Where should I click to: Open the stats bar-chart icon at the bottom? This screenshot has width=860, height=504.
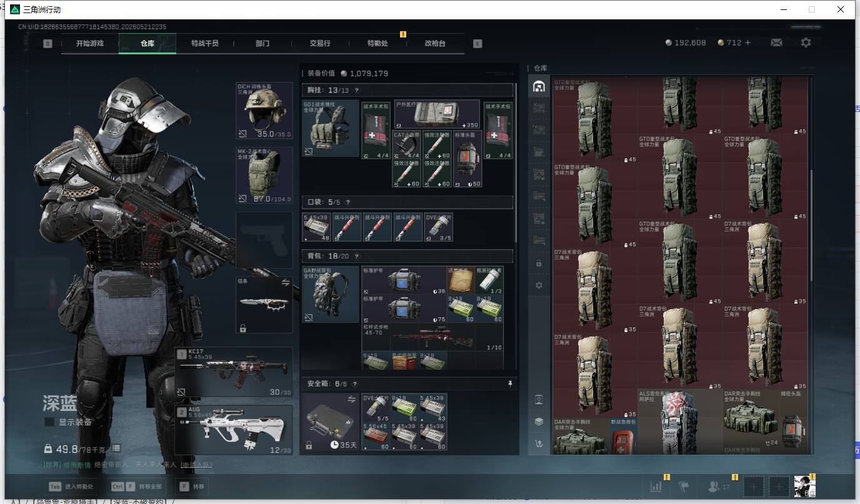[x=656, y=486]
